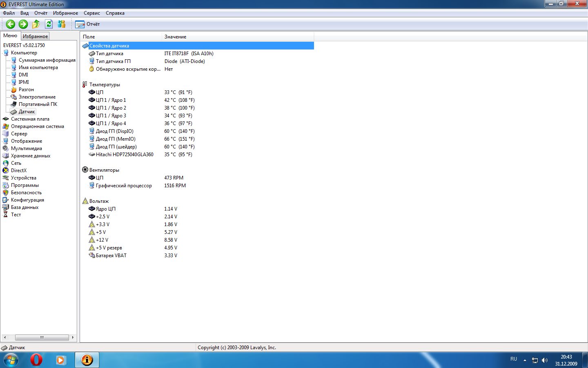Image resolution: width=588 pixels, height=368 pixels.
Task: Select the IPMI tree item
Action: [x=24, y=82]
